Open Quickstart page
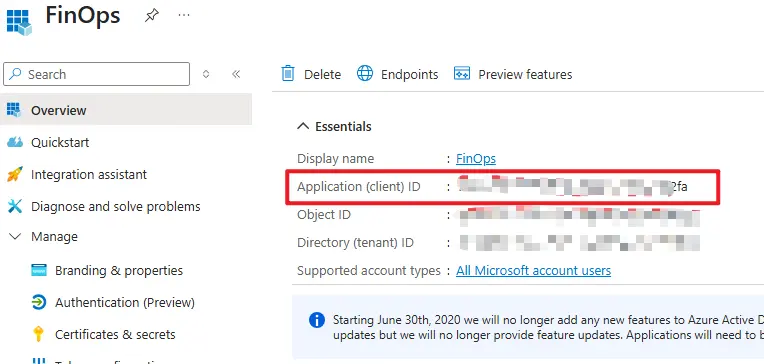Screen dimensions: 764x364 [60, 142]
